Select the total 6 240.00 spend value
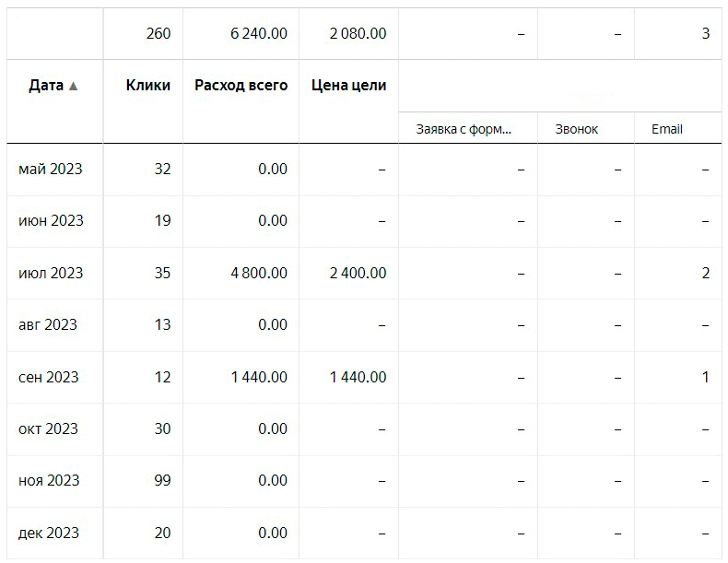Image resolution: width=728 pixels, height=563 pixels. [258, 33]
